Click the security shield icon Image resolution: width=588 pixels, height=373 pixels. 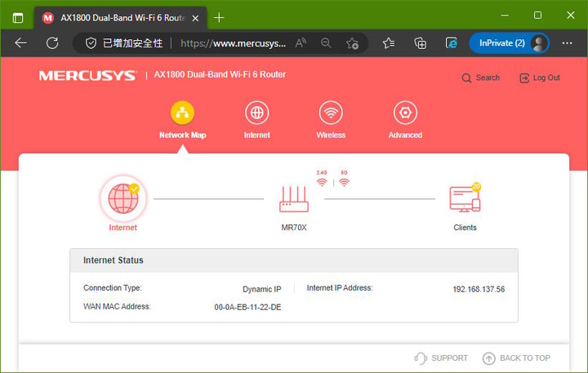[x=91, y=43]
